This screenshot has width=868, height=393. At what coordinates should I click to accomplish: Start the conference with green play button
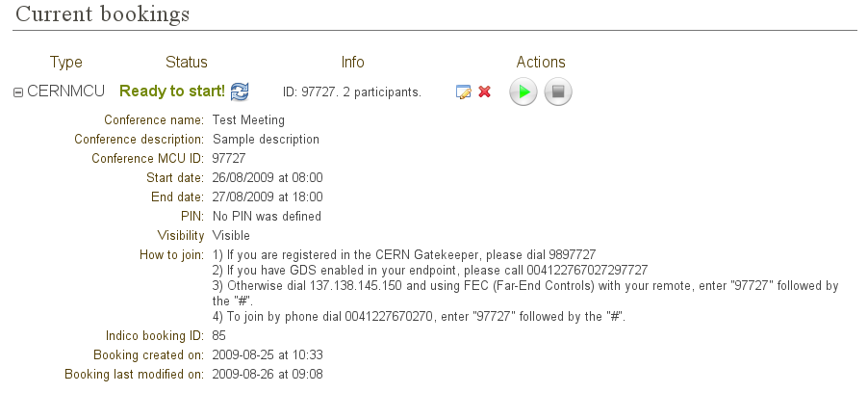523,92
